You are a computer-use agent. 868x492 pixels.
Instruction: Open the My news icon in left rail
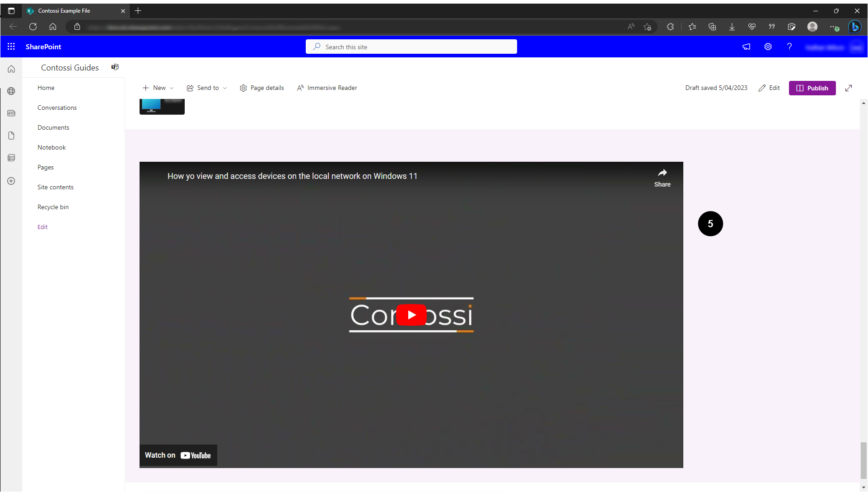(x=11, y=113)
